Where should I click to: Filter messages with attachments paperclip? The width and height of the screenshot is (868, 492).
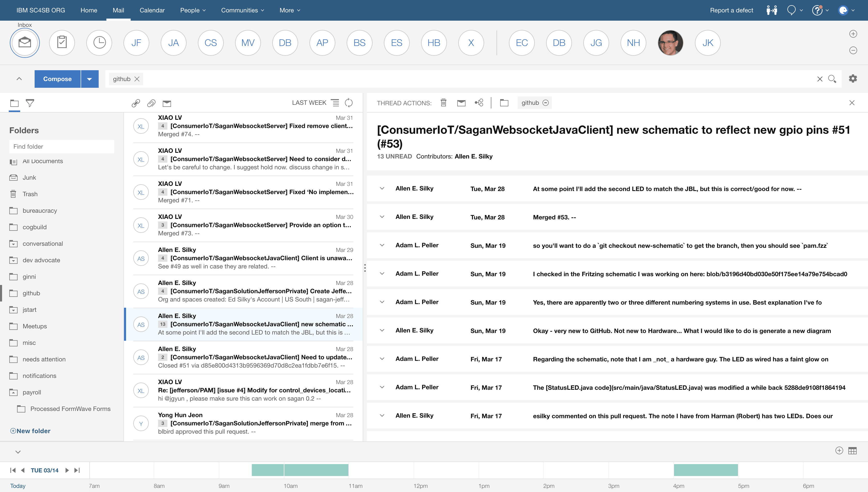pos(151,103)
